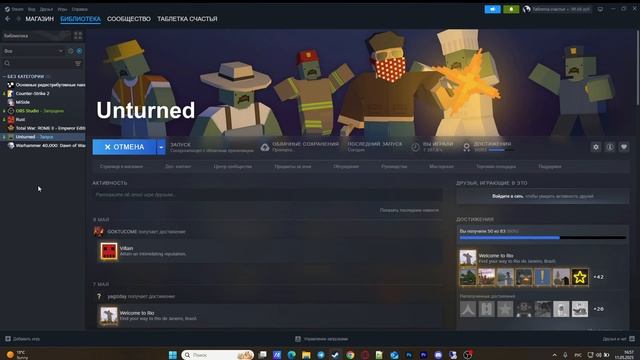
Task: Open the Villain achievement thumbnail
Action: 109,251
